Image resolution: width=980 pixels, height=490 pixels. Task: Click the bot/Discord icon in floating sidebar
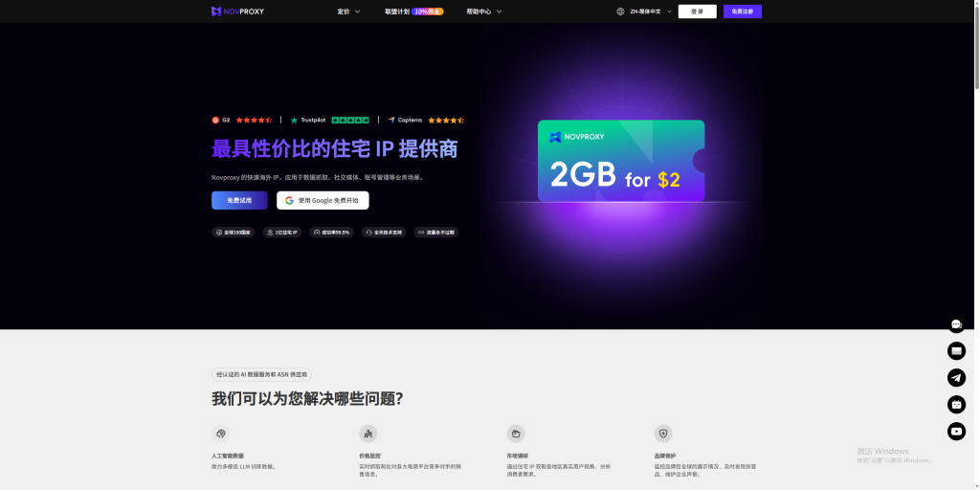pos(956,405)
